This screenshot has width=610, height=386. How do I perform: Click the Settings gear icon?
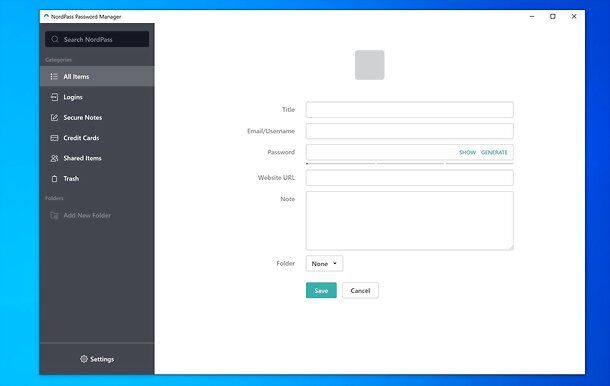tap(84, 359)
